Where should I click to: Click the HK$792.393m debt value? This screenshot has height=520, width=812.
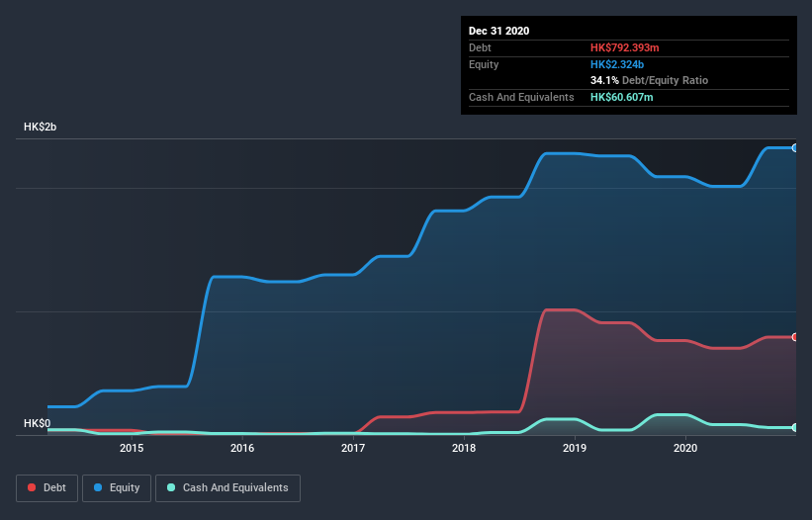[x=624, y=47]
